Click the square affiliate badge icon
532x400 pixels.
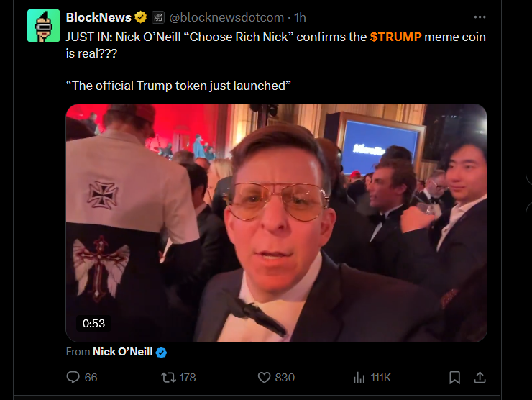point(158,17)
